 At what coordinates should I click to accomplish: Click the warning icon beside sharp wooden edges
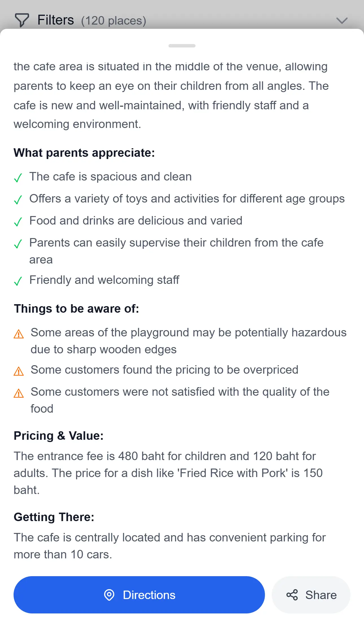(x=19, y=334)
